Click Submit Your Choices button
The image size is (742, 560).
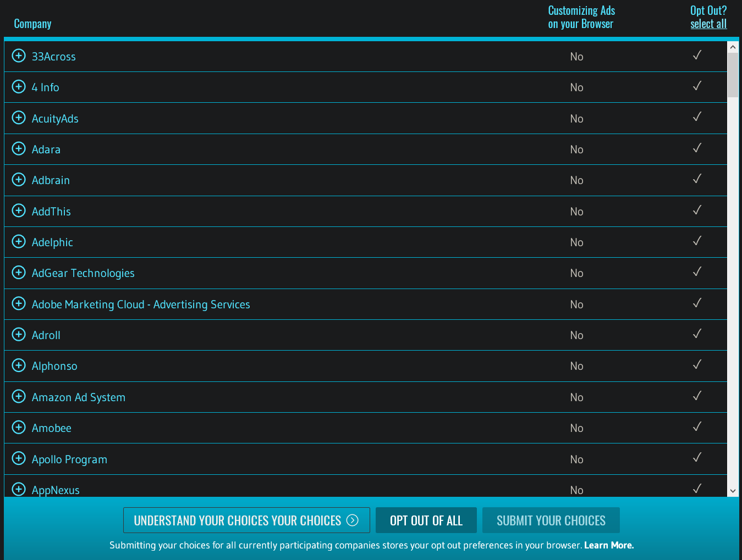point(551,520)
